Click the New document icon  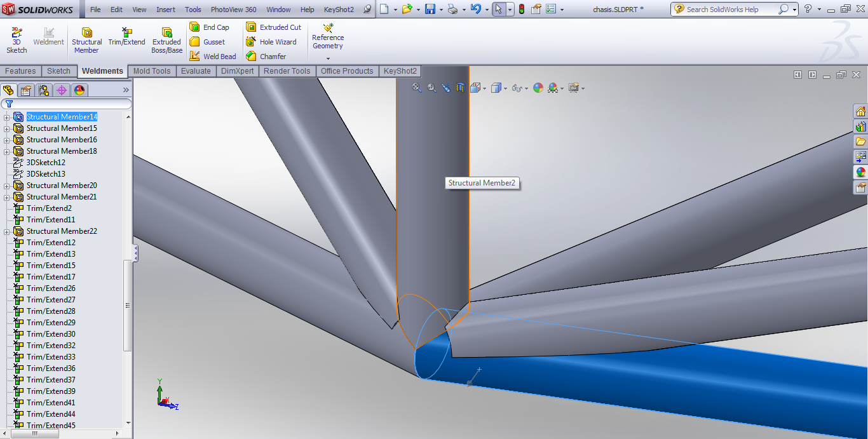384,10
